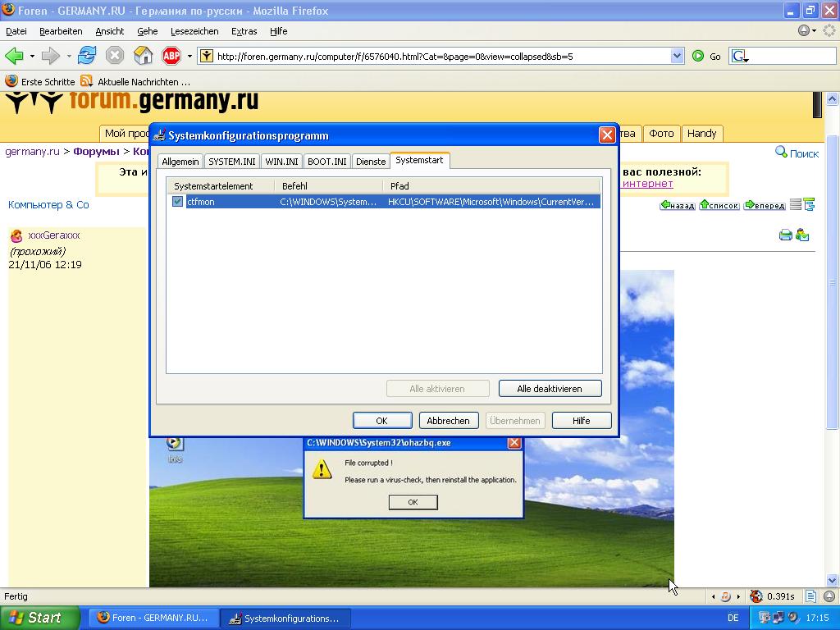
Task: Click the forum printer icon
Action: tap(785, 235)
